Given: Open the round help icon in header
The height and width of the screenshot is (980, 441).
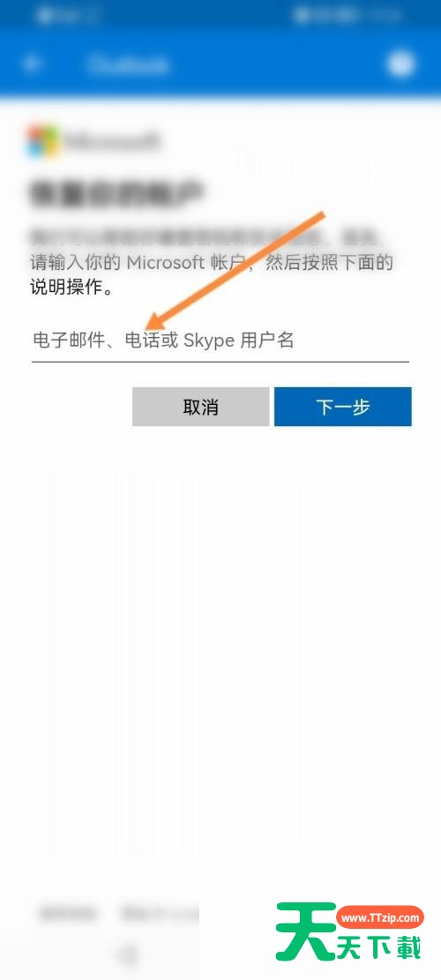Looking at the screenshot, I should [401, 64].
